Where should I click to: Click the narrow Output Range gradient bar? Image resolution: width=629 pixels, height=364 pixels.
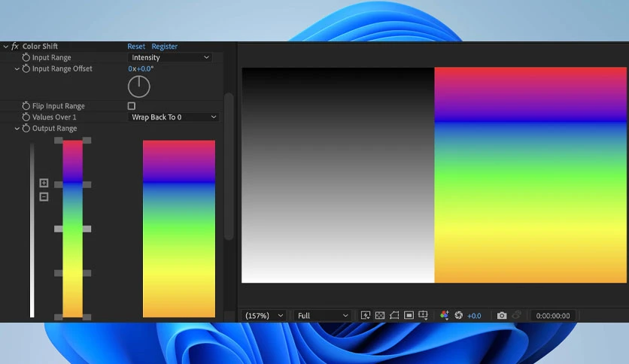point(73,229)
